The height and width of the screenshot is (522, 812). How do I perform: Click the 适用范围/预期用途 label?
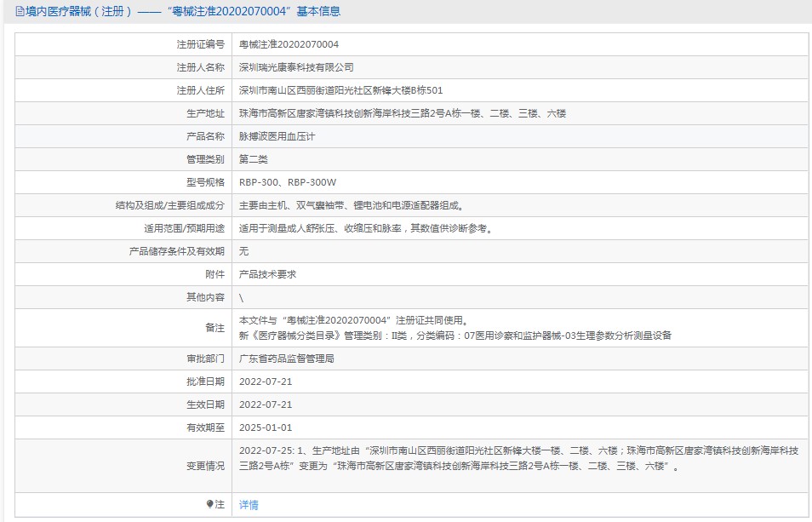pos(185,228)
